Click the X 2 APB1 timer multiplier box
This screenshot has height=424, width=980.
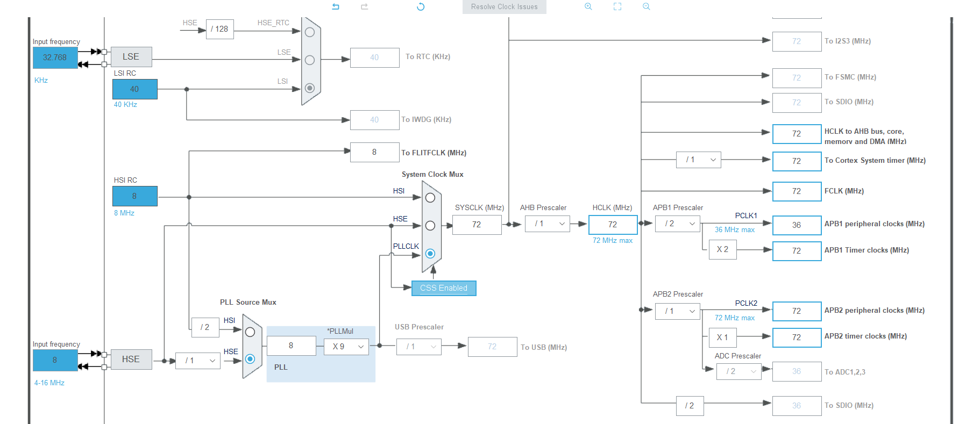[722, 249]
